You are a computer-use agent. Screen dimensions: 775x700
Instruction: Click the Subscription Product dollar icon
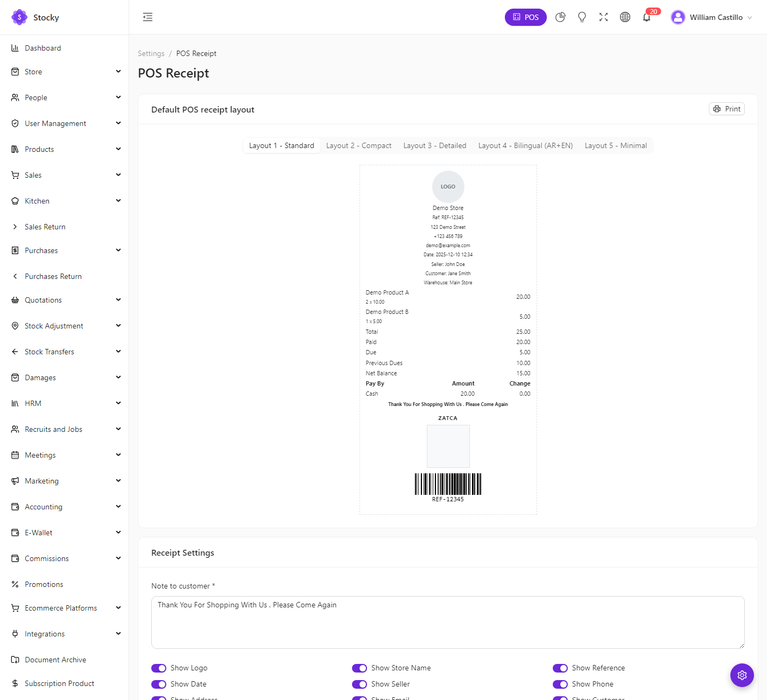click(x=15, y=683)
